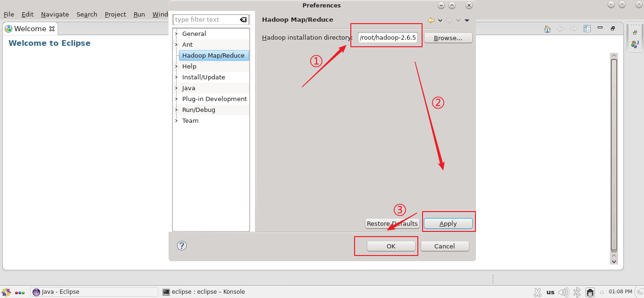Click the Cancel button
The width and height of the screenshot is (644, 298).
click(x=445, y=246)
